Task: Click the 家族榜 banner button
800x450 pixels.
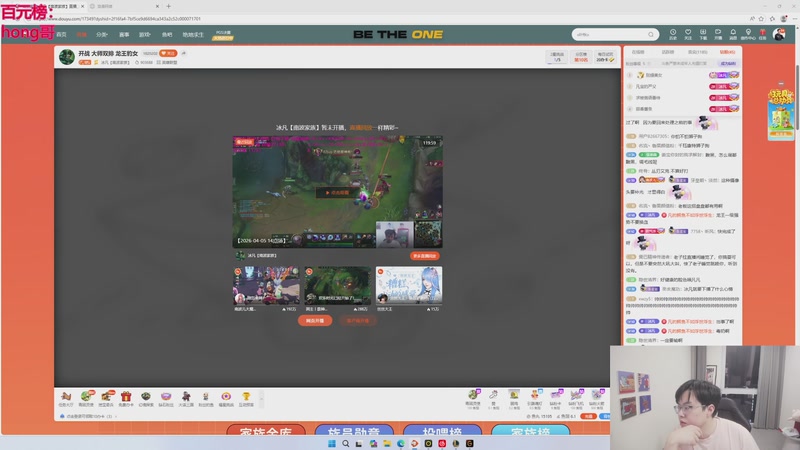Action: coord(531,430)
